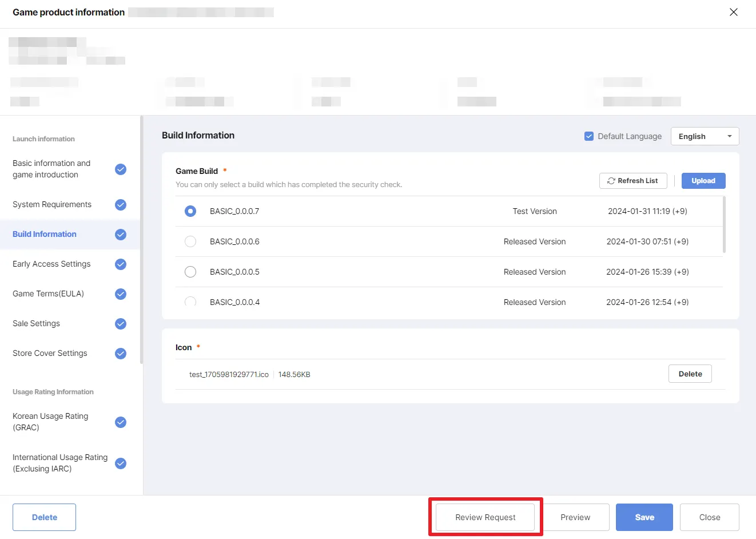Click the blue Save button

point(644,517)
